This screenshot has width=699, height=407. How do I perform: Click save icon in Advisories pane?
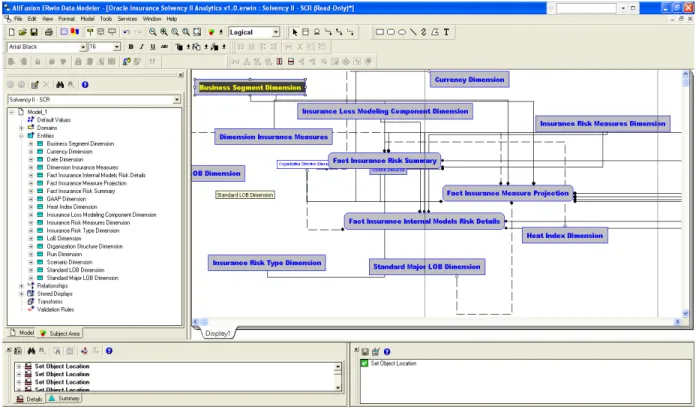(x=365, y=352)
